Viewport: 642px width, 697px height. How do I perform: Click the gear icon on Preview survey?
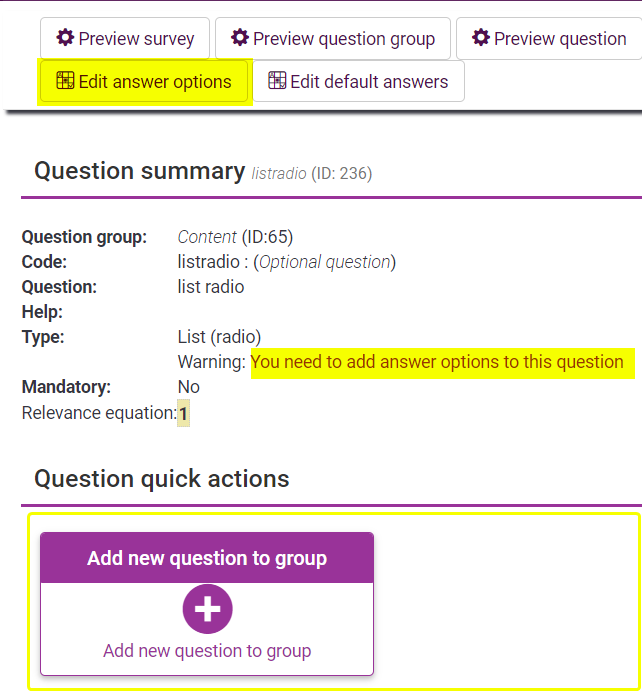coord(66,39)
